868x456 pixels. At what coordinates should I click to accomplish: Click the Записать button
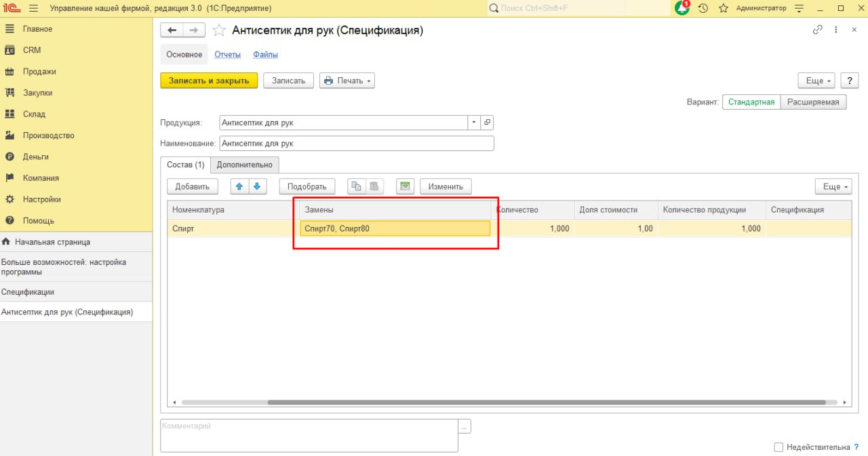pos(289,81)
